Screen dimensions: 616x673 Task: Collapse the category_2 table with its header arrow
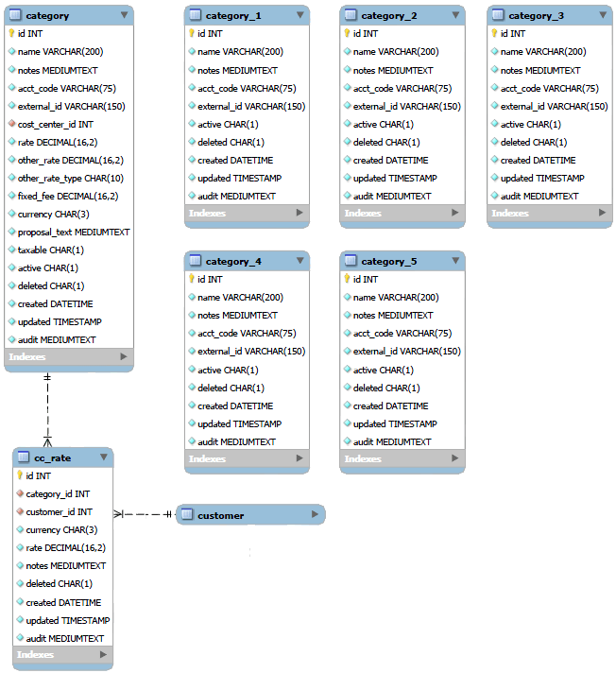(x=455, y=15)
